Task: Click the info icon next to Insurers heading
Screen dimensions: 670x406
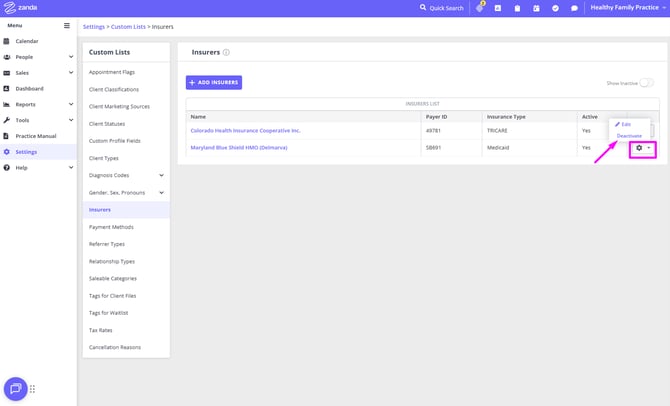Action: tap(226, 52)
